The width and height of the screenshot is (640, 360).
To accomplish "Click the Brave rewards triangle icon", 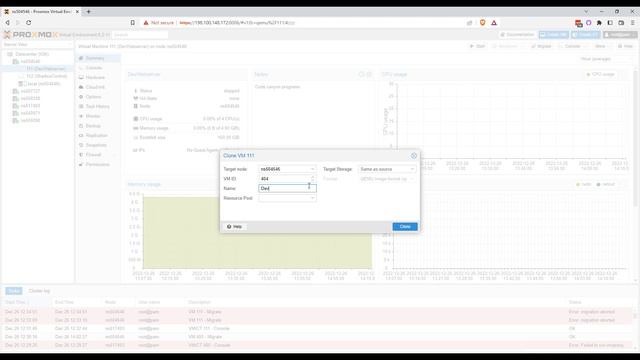I will coord(494,23).
